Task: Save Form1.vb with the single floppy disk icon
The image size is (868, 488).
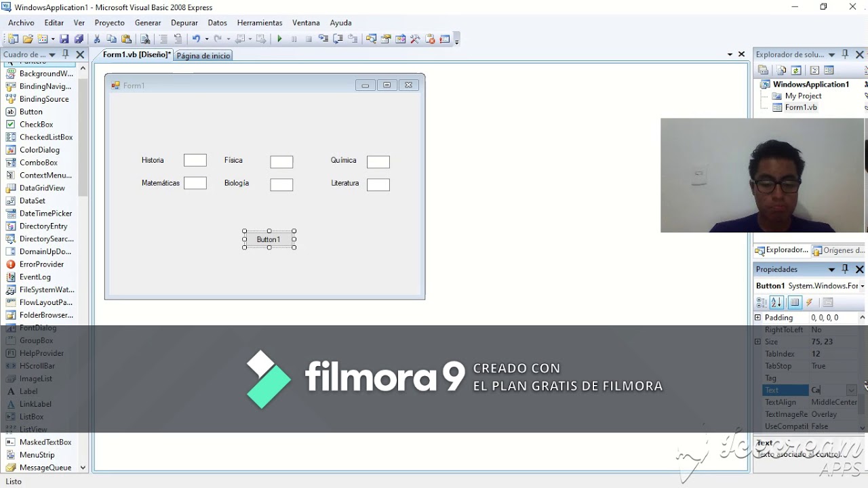Action: (x=64, y=39)
